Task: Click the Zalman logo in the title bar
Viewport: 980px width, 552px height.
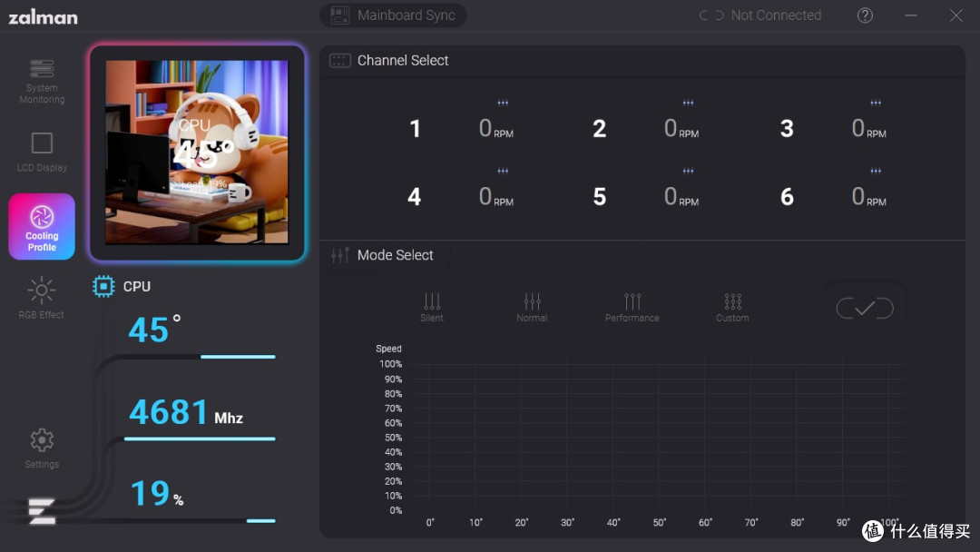Action: (44, 17)
